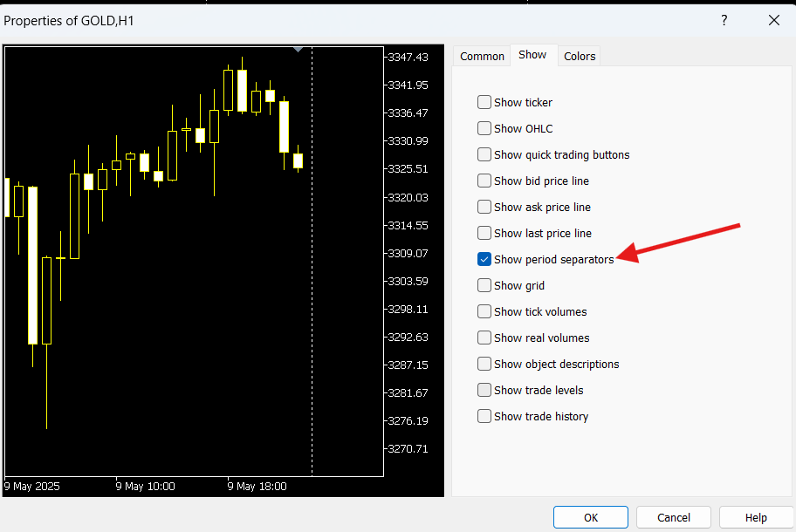
Task: Switch to the Common tab
Action: (482, 56)
